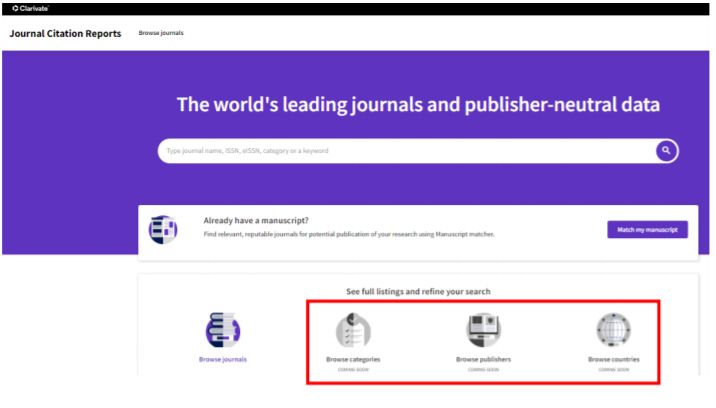
Task: Click the Browse categories label
Action: point(353,359)
